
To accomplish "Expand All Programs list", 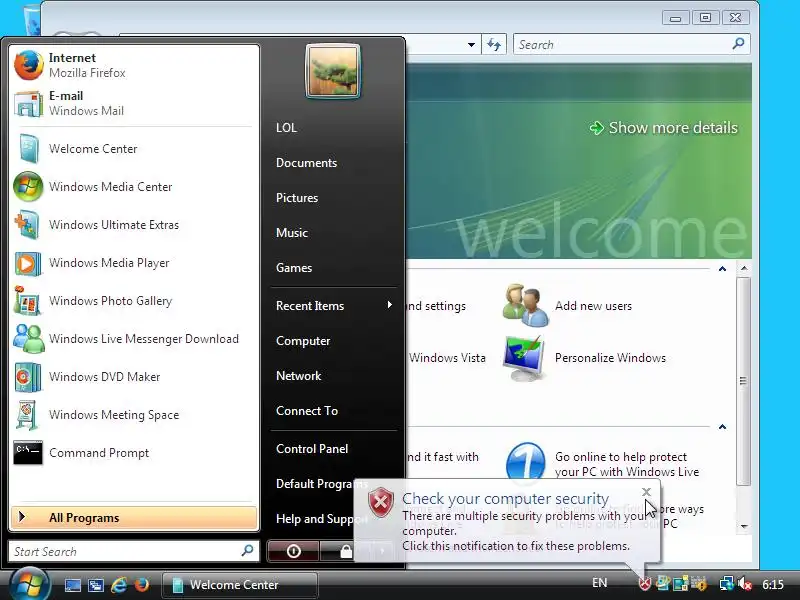I will click(x=134, y=517).
